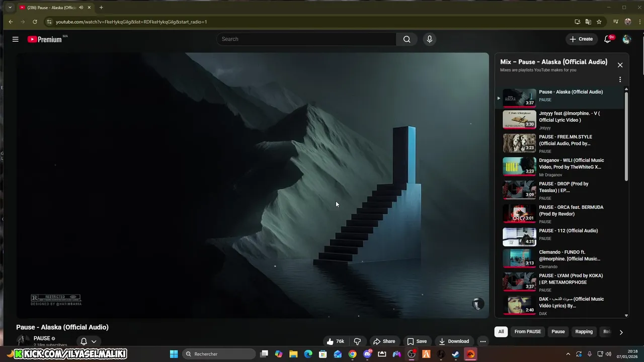Image resolution: width=644 pixels, height=362 pixels.
Task: Play Clemando - FUNDO from playlist
Action: (x=560, y=259)
